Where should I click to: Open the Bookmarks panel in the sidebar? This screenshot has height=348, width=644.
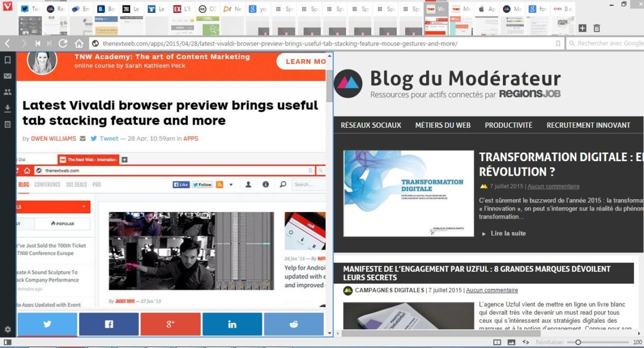(x=8, y=60)
